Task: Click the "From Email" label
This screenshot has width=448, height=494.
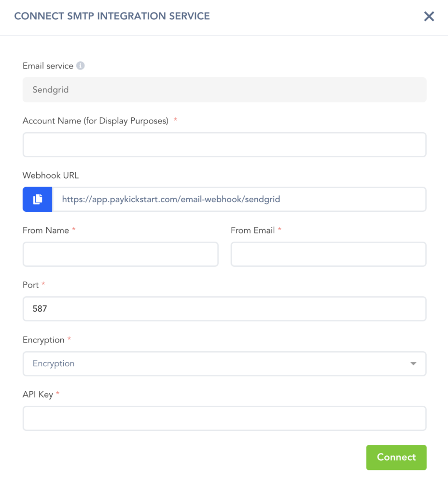Action: pos(253,230)
